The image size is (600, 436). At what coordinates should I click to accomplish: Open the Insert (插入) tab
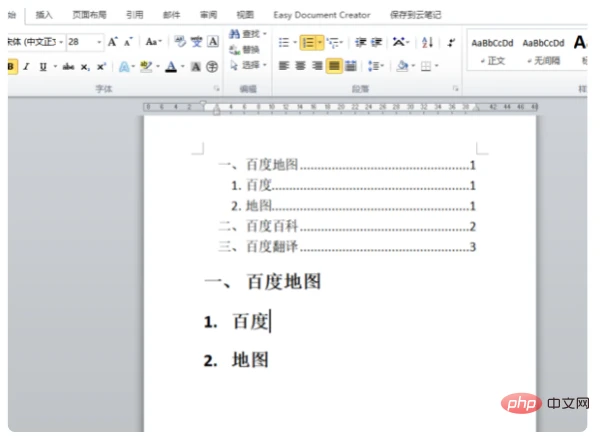[x=44, y=15]
